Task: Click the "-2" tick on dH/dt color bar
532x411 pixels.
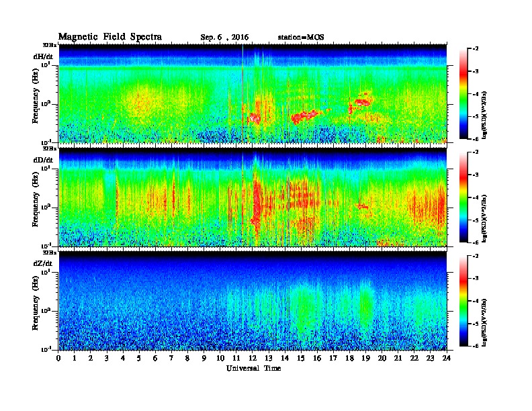Action: tap(476, 49)
